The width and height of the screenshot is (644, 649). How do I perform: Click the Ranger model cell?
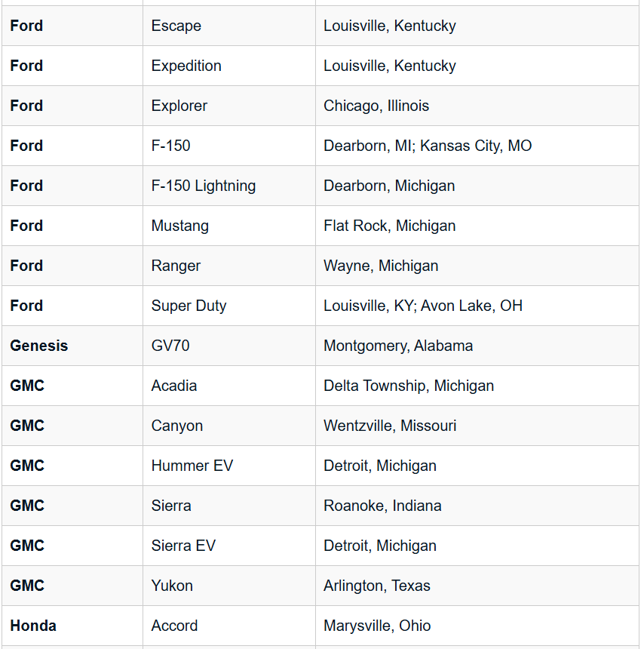tap(176, 266)
